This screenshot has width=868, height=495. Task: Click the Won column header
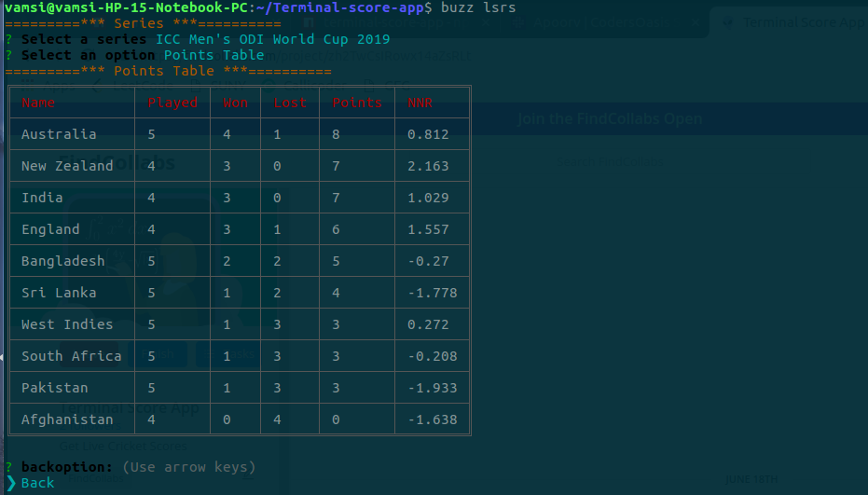coord(235,103)
